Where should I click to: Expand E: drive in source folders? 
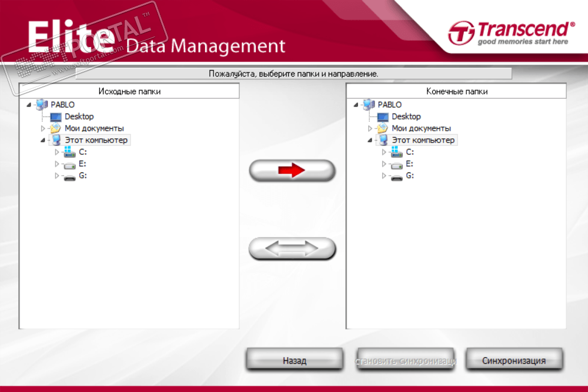56,164
